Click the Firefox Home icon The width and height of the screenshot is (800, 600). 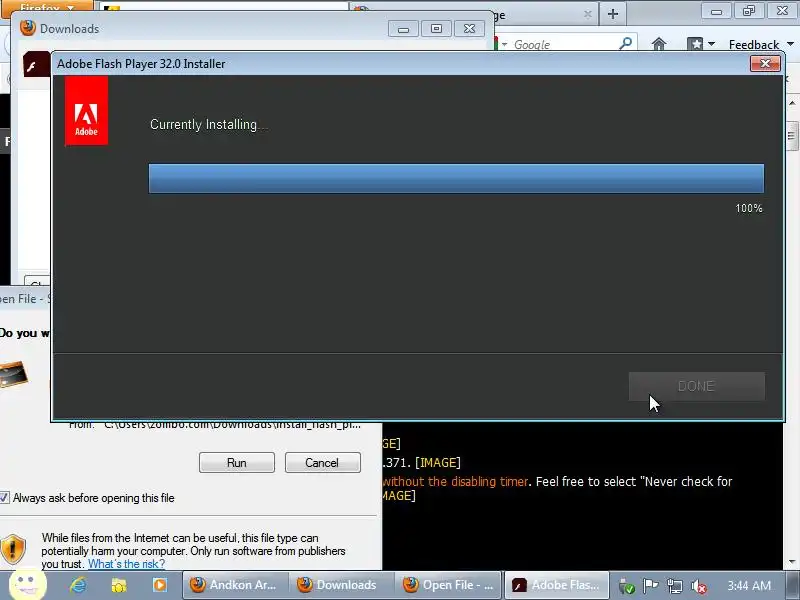[659, 44]
